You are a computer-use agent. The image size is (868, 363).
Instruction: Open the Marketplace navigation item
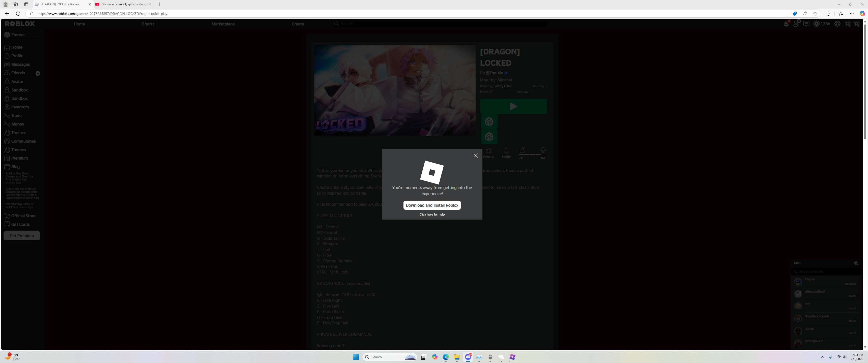pos(223,24)
